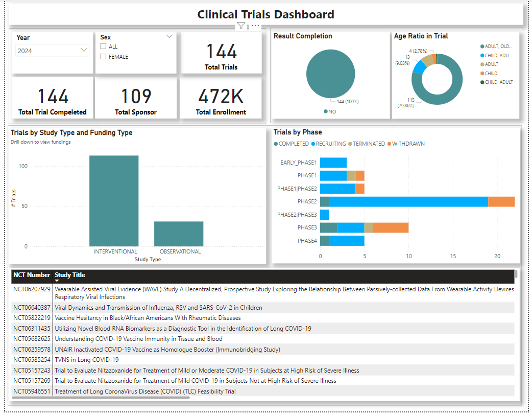532x415 pixels.
Task: Enable the FEMALE checkbox in the Sex slicer
Action: coord(103,56)
